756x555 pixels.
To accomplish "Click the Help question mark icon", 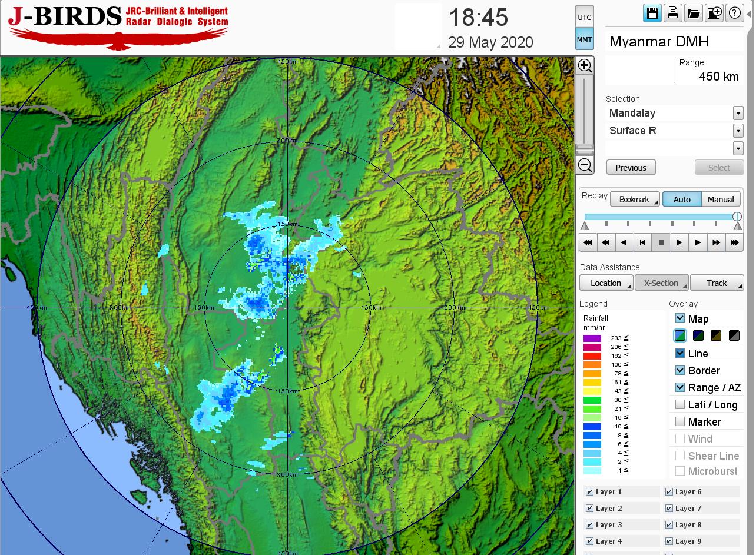I will pos(734,13).
